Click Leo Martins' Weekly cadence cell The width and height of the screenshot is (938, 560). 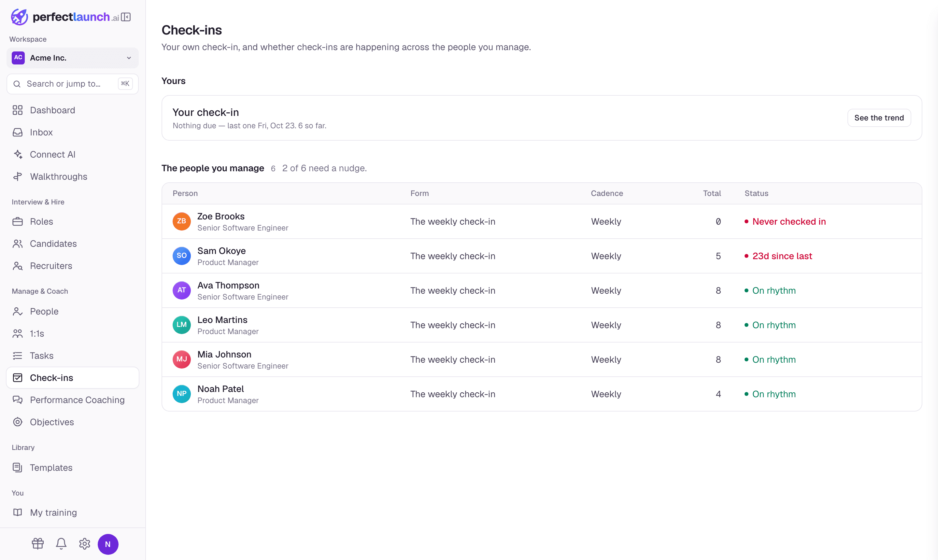pos(606,325)
